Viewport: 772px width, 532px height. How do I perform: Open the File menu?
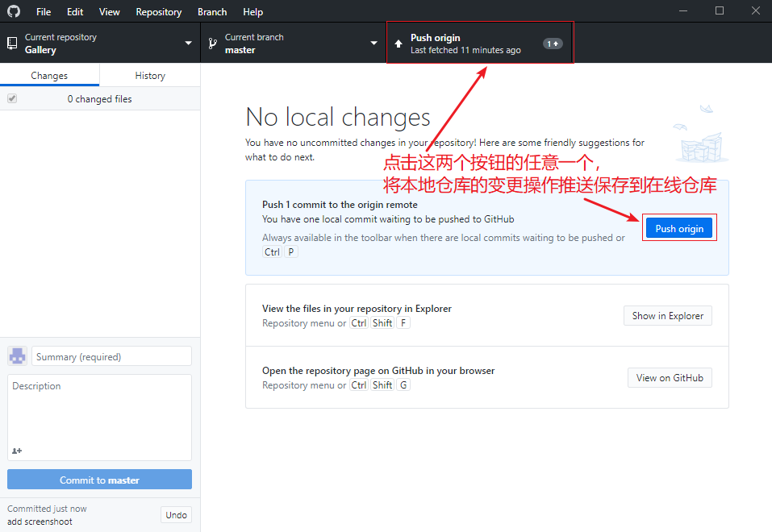point(44,12)
